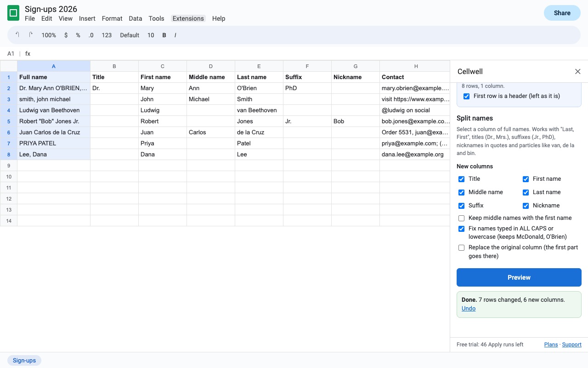Click cell containing van Beethoven
This screenshot has width=588, height=368.
pyautogui.click(x=259, y=110)
